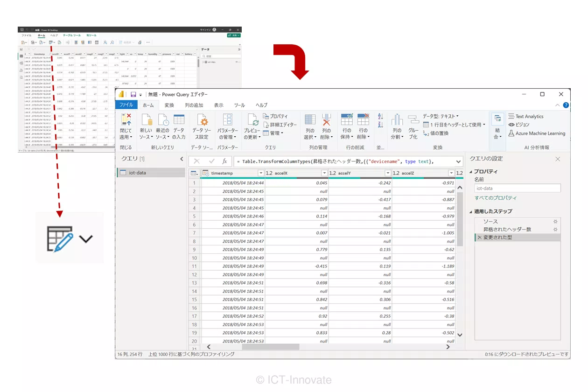Click the 名前 field containing iot-data
This screenshot has height=392, width=588.
(x=518, y=188)
